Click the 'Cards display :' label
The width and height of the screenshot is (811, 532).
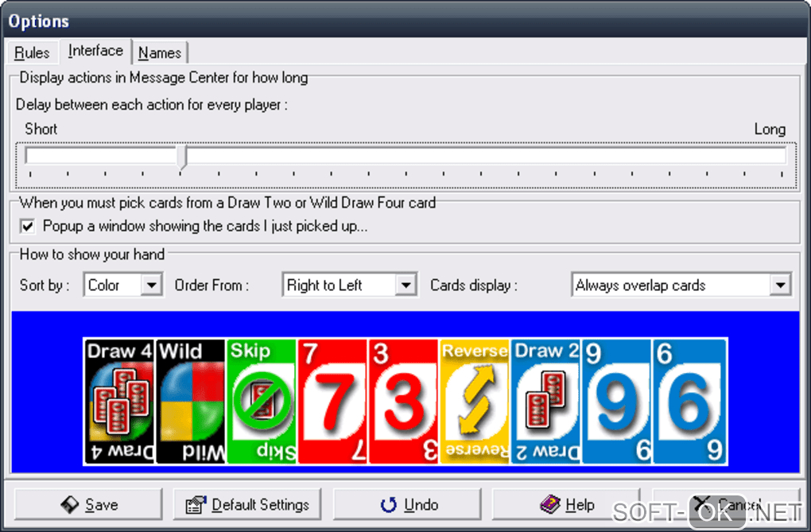474,285
